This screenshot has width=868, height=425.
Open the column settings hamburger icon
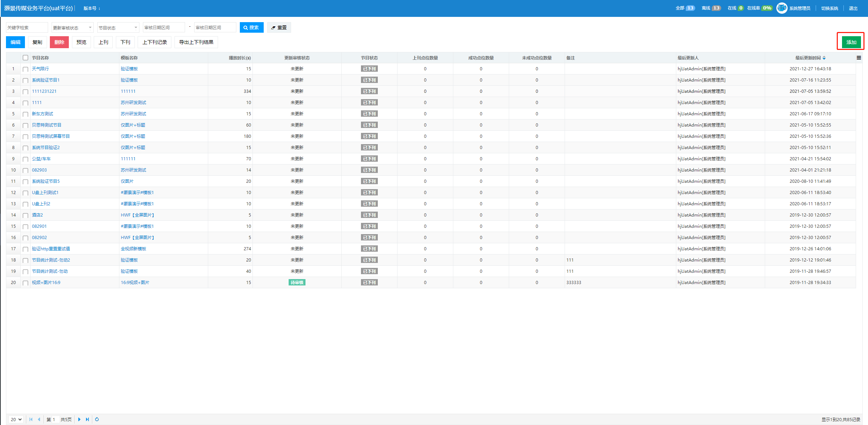tap(859, 58)
